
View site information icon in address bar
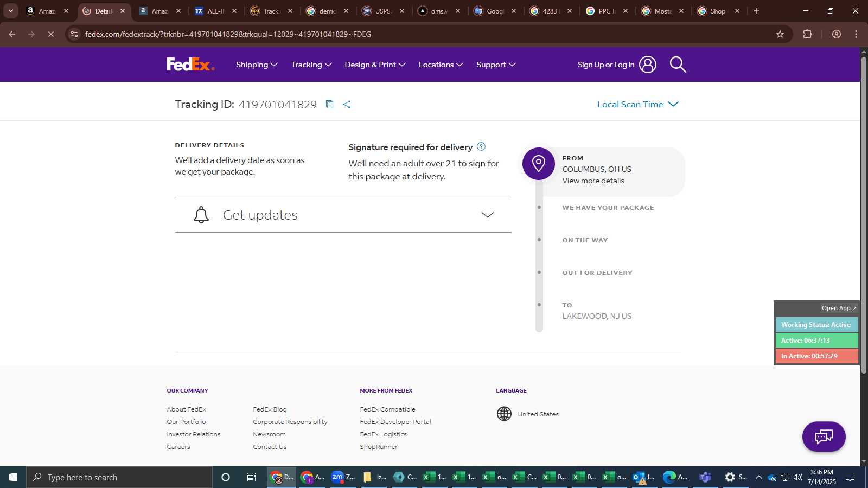[x=74, y=34]
